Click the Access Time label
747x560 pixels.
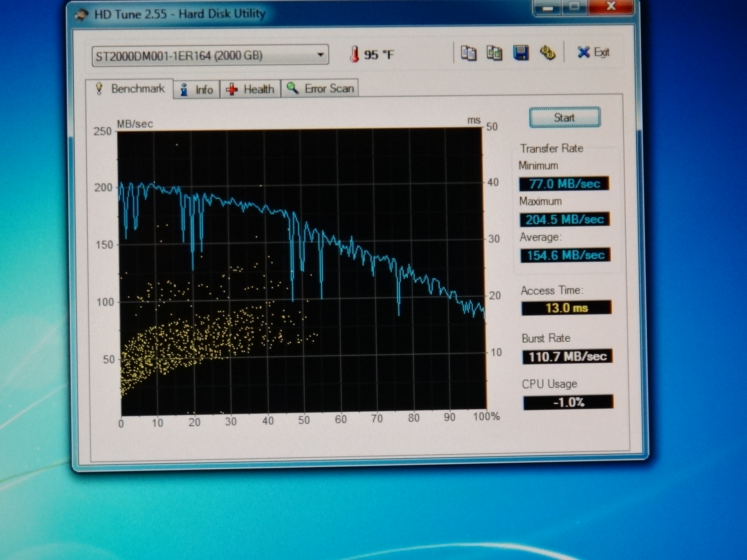coord(552,291)
